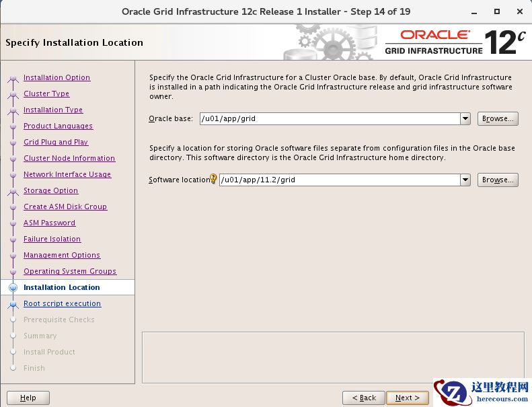Jump to Network Interface Usage step

pyautogui.click(x=67, y=174)
